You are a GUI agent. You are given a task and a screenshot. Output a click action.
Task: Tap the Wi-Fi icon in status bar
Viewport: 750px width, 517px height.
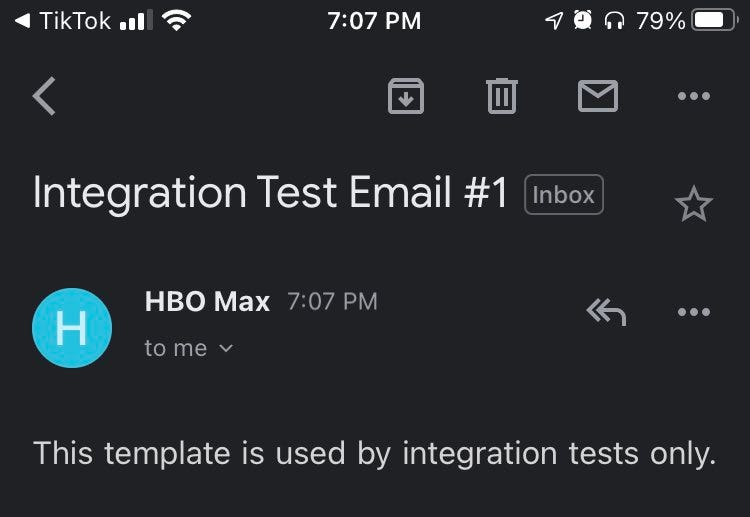[177, 20]
